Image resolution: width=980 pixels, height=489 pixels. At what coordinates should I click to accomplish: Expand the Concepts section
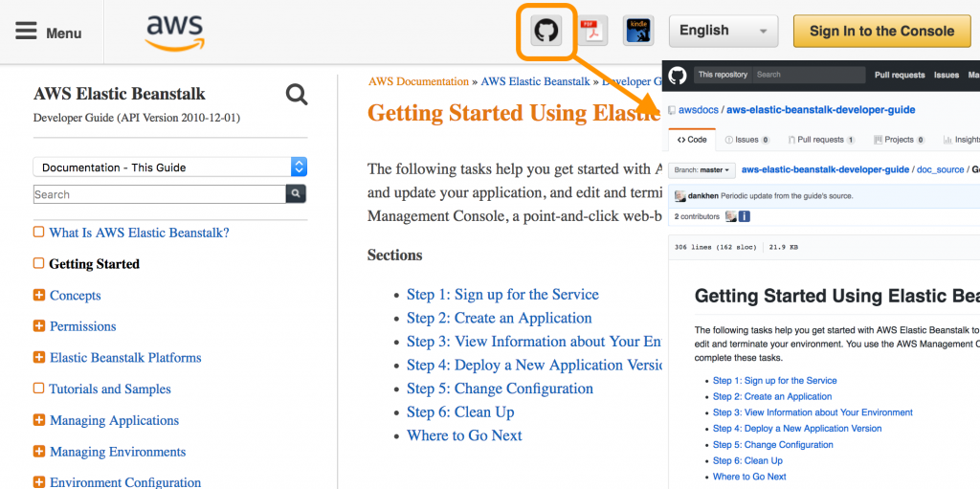[x=38, y=295]
